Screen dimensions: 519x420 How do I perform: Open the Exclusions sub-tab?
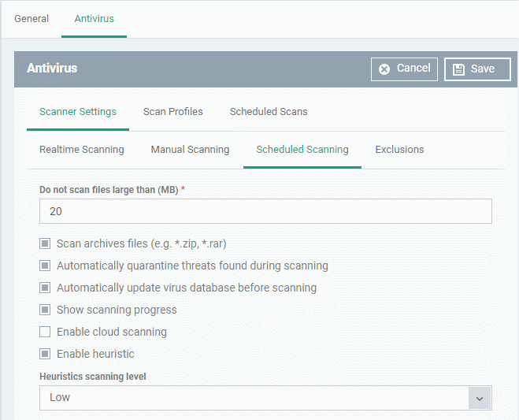click(399, 150)
